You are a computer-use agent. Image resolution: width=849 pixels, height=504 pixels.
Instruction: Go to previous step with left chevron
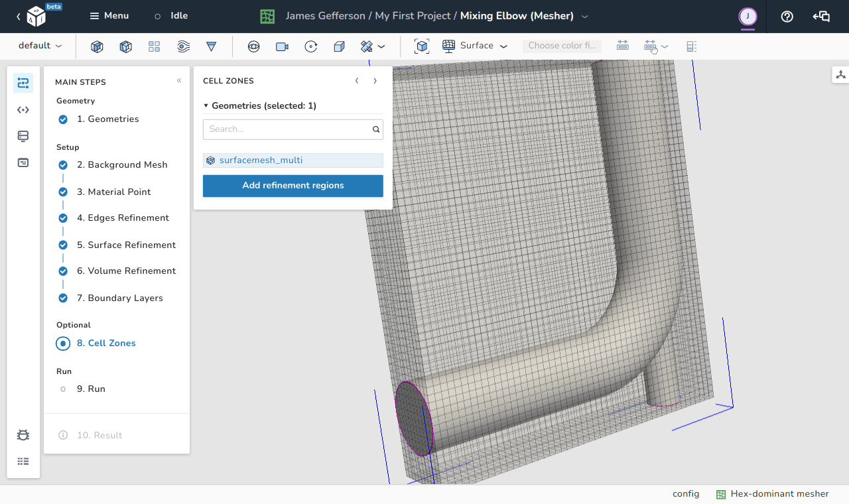[x=357, y=81]
